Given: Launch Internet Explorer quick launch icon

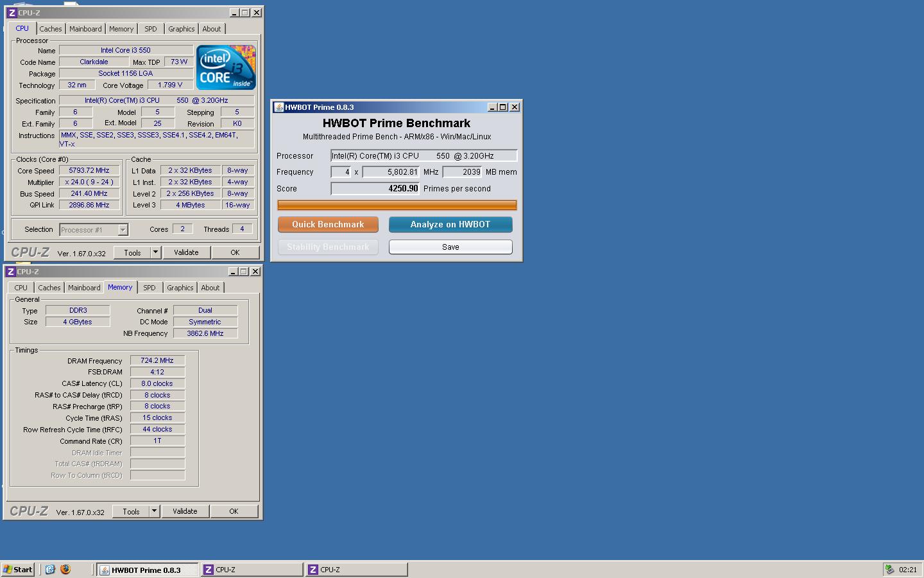Looking at the screenshot, I should [50, 570].
